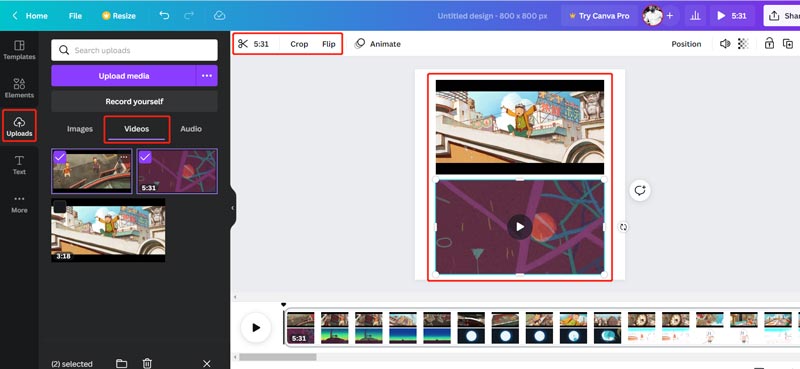
Task: Open options ellipsis on first video thumbnail
Action: (x=124, y=157)
